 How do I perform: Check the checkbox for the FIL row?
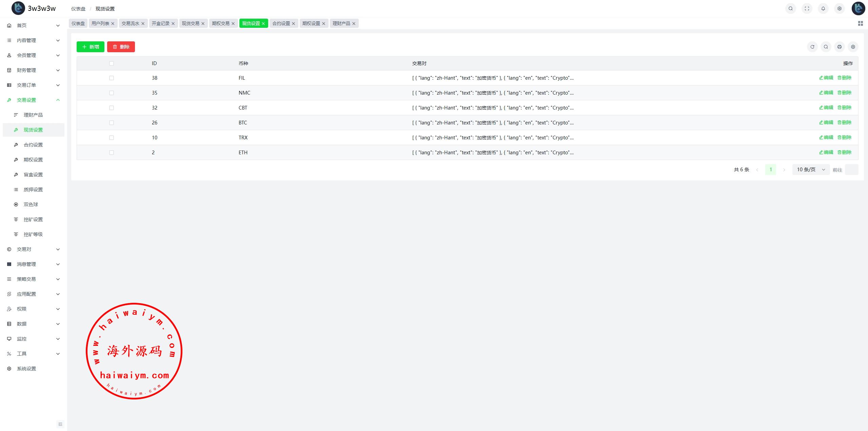point(112,78)
